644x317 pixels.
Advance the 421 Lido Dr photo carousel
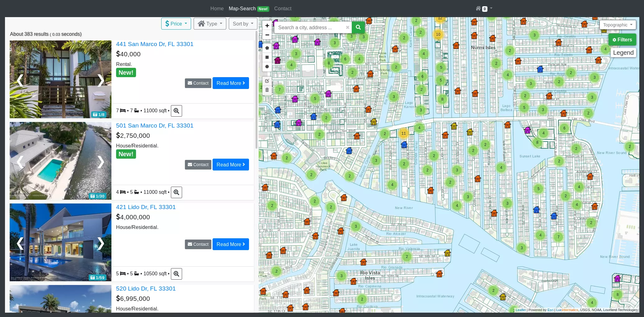[x=101, y=244]
